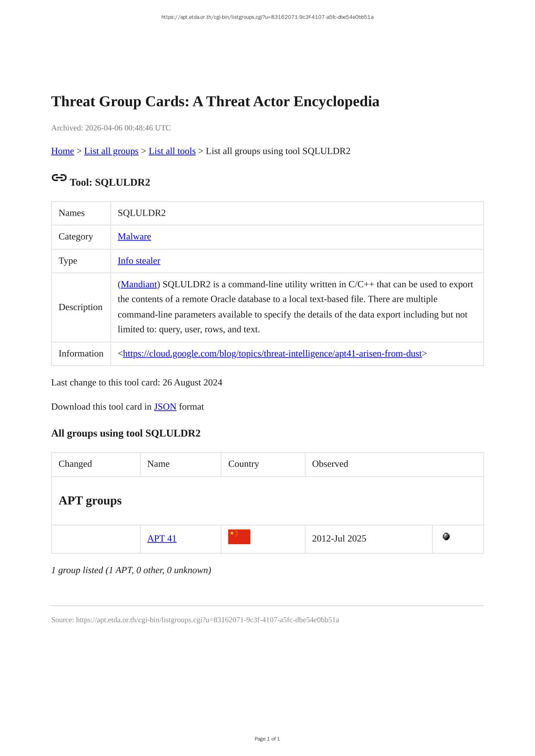Download the tool card via JSON link

pos(165,407)
